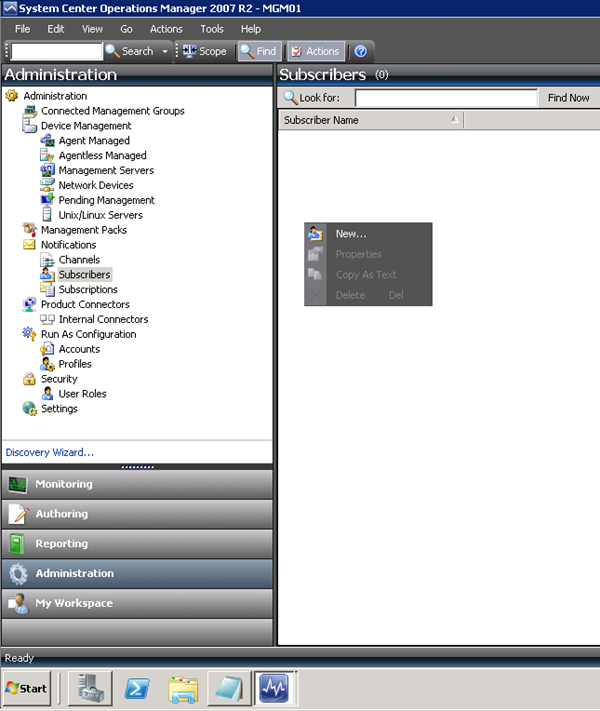Click the Scope toolbar button
This screenshot has height=711, width=600.
point(205,51)
